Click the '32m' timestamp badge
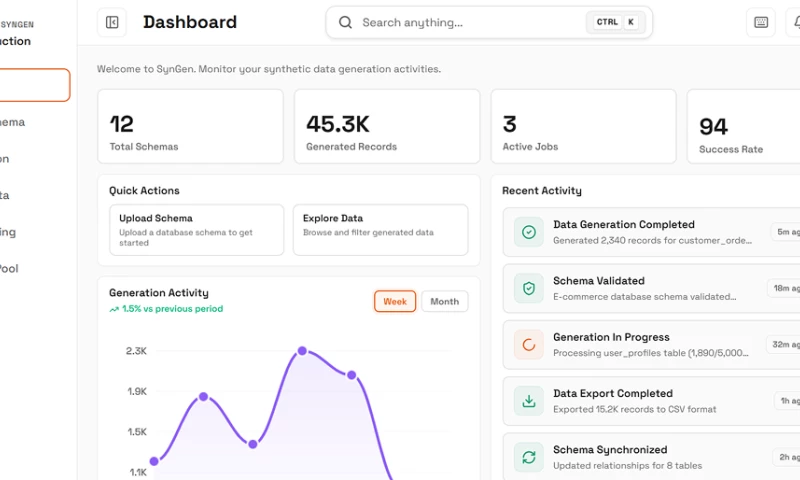 pos(783,345)
